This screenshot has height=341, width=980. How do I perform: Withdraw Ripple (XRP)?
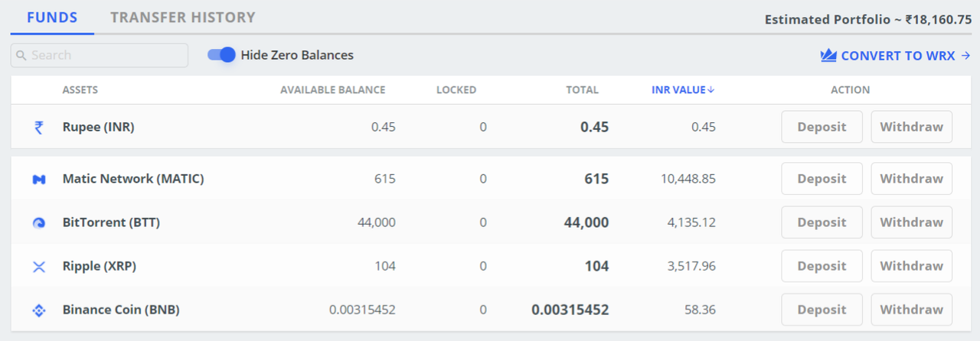912,266
